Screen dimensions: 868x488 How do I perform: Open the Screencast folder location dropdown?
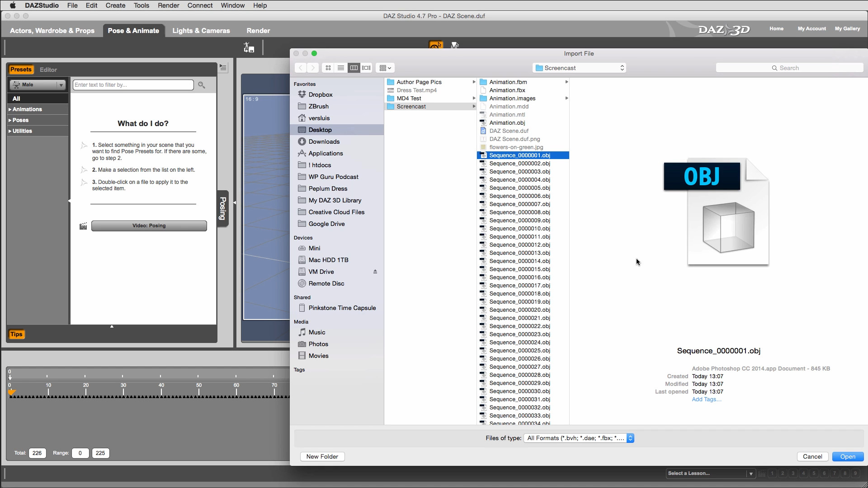coord(579,68)
